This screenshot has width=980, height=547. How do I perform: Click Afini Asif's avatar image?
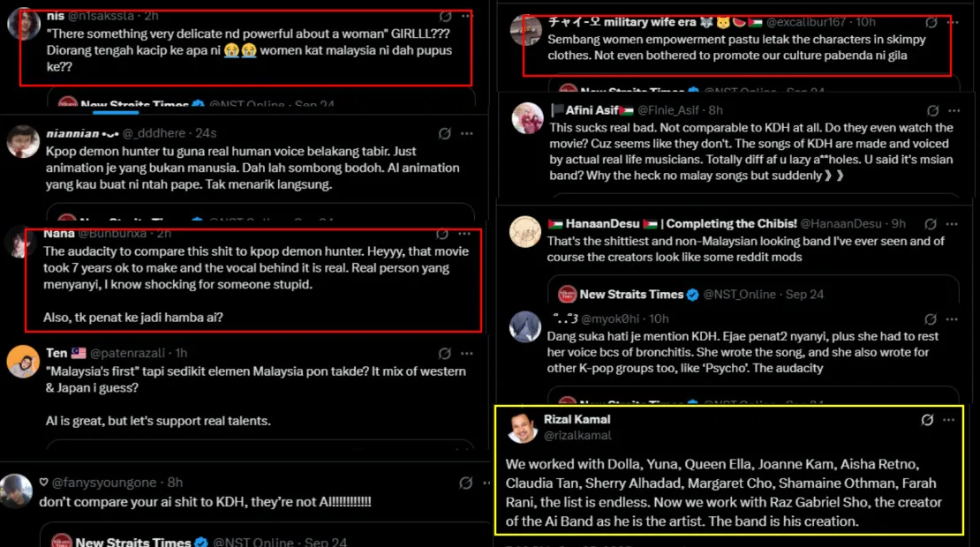pyautogui.click(x=527, y=119)
